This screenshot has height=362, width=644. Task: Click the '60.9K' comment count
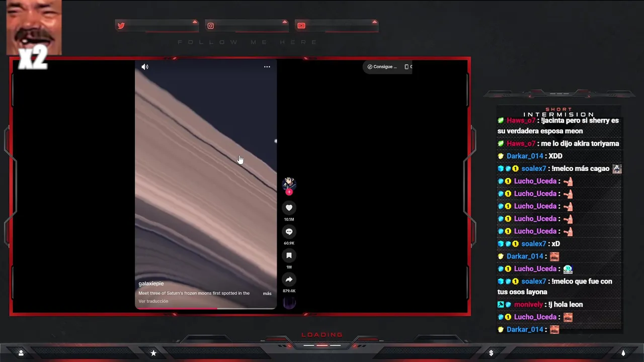[x=289, y=243]
